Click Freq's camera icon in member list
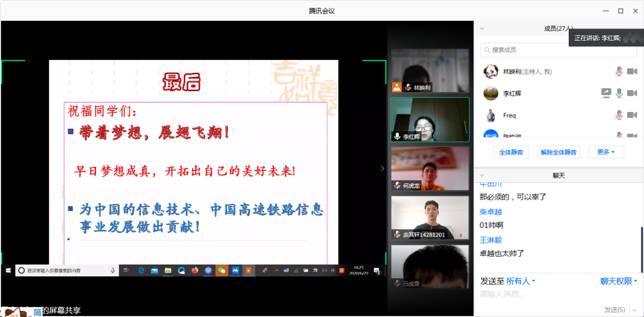644x317 pixels. [632, 116]
